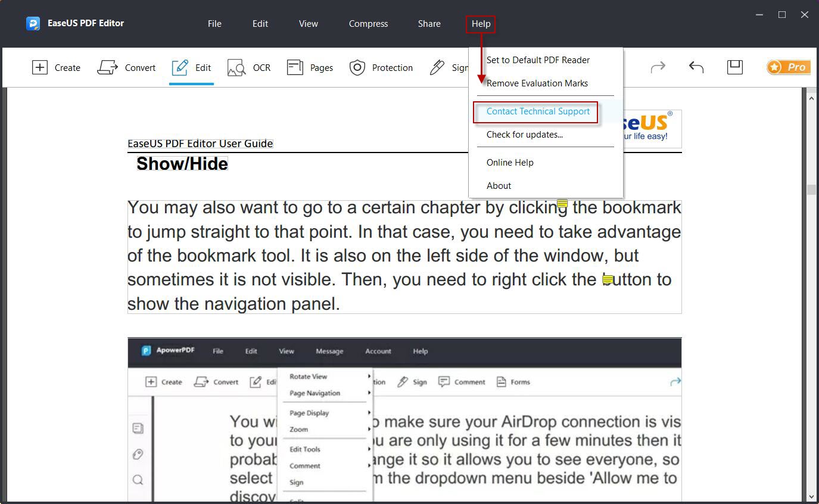819x504 pixels.
Task: Click the Redo arrow icon
Action: point(658,67)
